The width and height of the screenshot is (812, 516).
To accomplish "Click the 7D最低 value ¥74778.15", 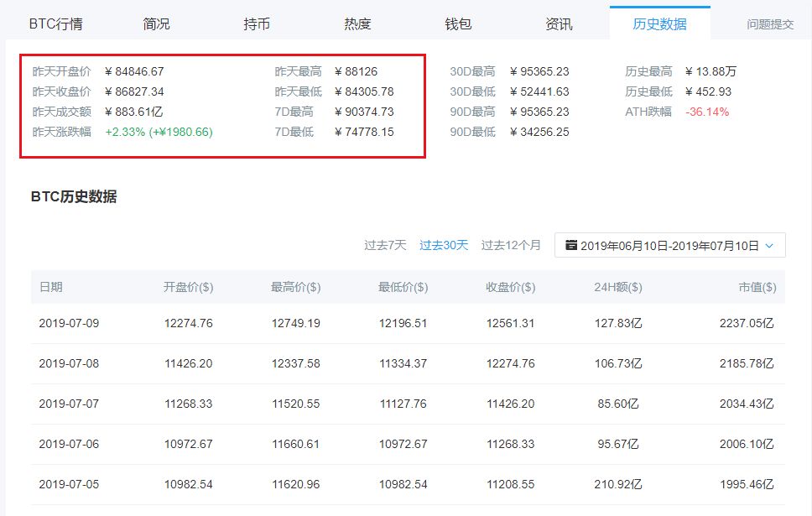I will click(x=365, y=132).
